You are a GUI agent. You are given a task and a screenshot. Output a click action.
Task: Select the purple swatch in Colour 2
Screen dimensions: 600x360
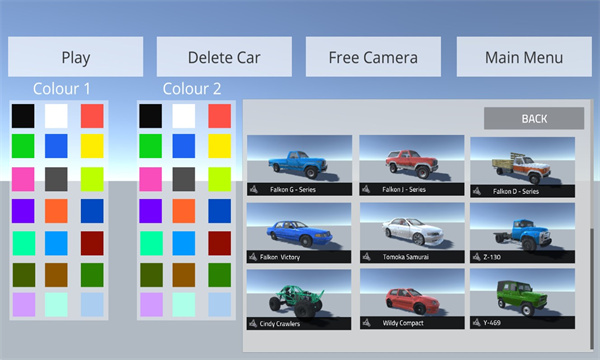pos(150,211)
